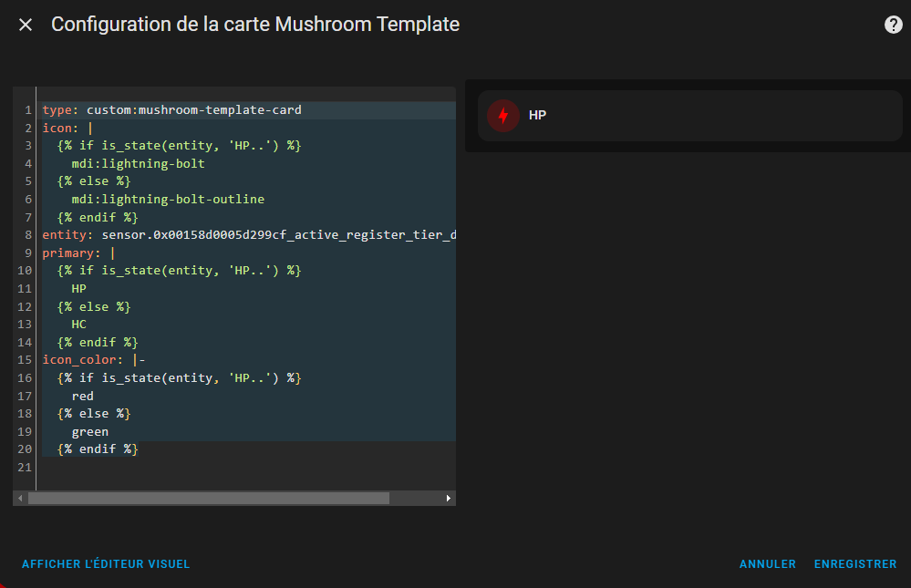This screenshot has height=588, width=911.
Task: Click the mdi:lightning-bolt-outline text
Action: 168,199
